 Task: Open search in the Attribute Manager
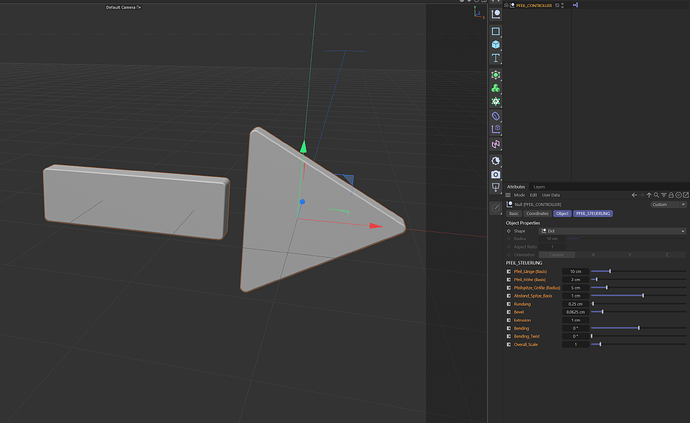656,195
